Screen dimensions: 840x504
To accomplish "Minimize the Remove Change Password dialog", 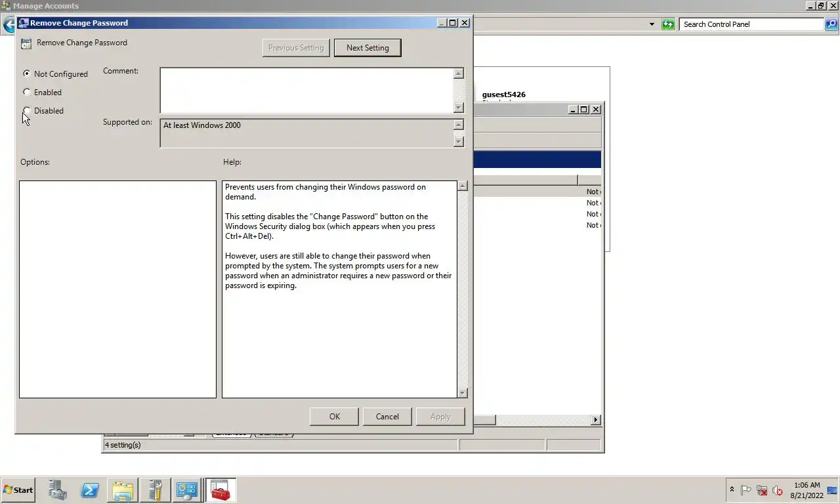I will click(442, 22).
